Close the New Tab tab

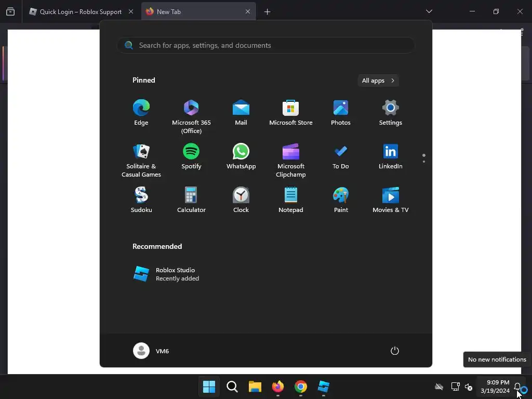pyautogui.click(x=248, y=11)
